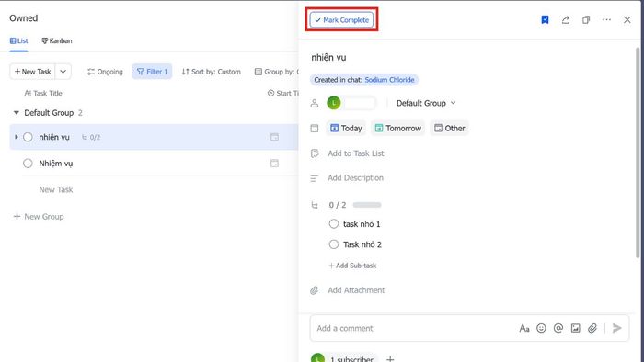Open text formatting Aa icon in comment box
The width and height of the screenshot is (644, 362).
click(524, 328)
